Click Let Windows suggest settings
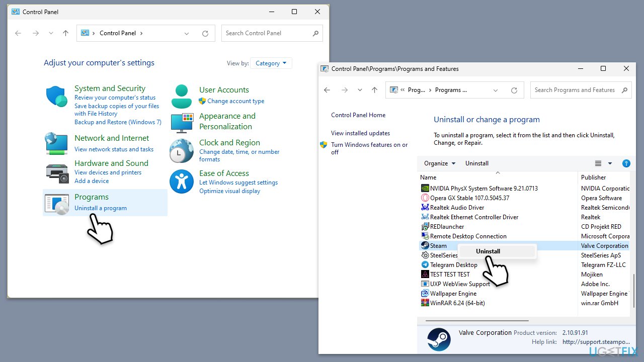Screen dimensions: 644x362 pyautogui.click(x=238, y=183)
